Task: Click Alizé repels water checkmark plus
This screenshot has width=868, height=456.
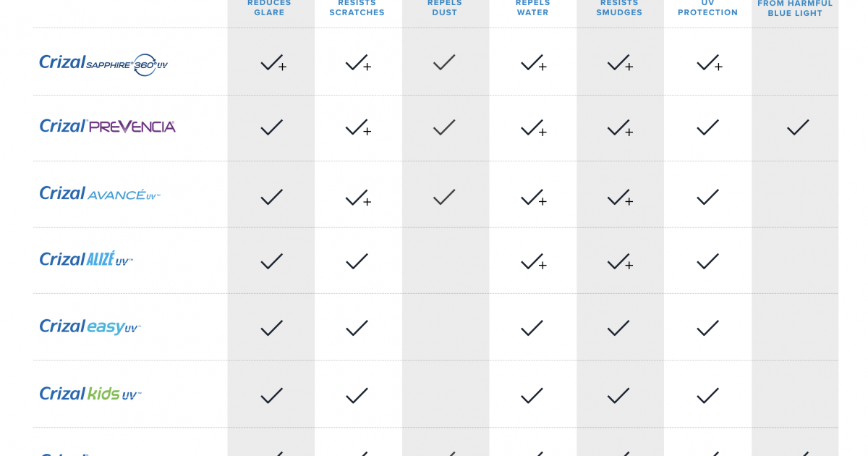Action: [534, 261]
